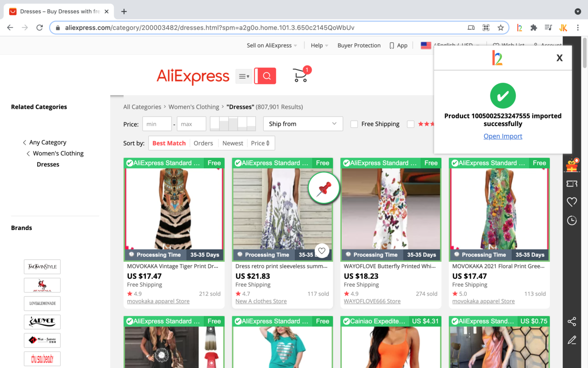Close the import popup with X
This screenshot has height=368, width=588.
(x=560, y=58)
